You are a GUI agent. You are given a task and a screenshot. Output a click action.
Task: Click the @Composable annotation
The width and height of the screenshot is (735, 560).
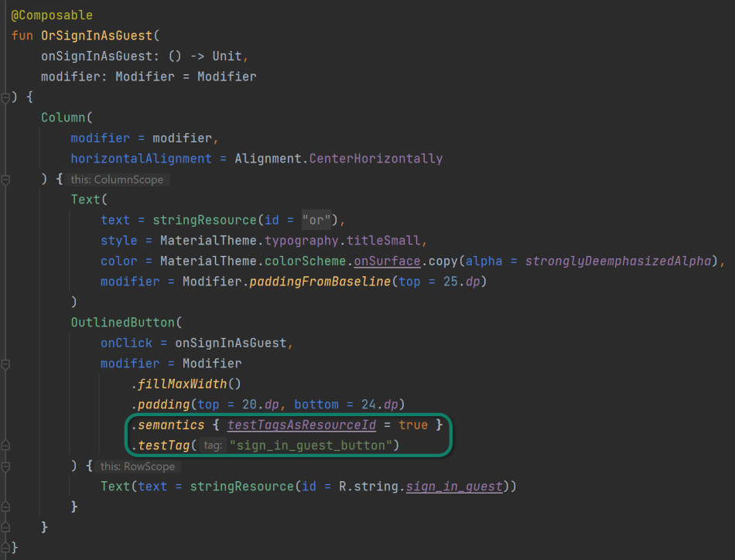point(51,14)
